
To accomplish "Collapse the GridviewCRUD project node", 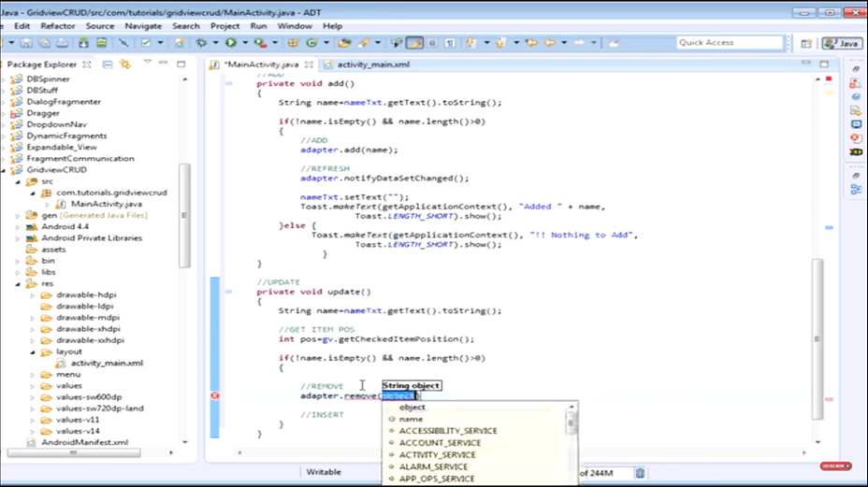I will coord(4,170).
